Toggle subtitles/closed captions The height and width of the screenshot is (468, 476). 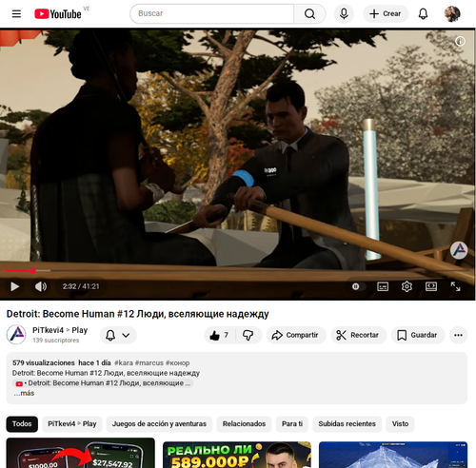pos(383,286)
